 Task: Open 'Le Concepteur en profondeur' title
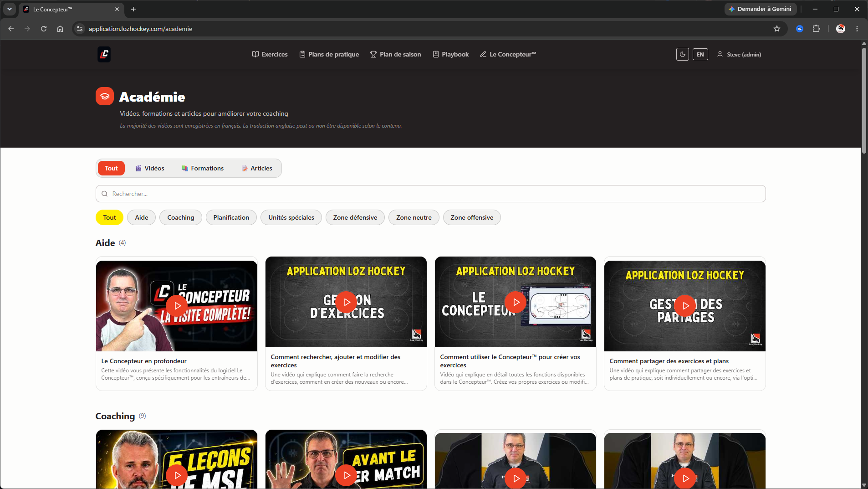[x=144, y=361]
